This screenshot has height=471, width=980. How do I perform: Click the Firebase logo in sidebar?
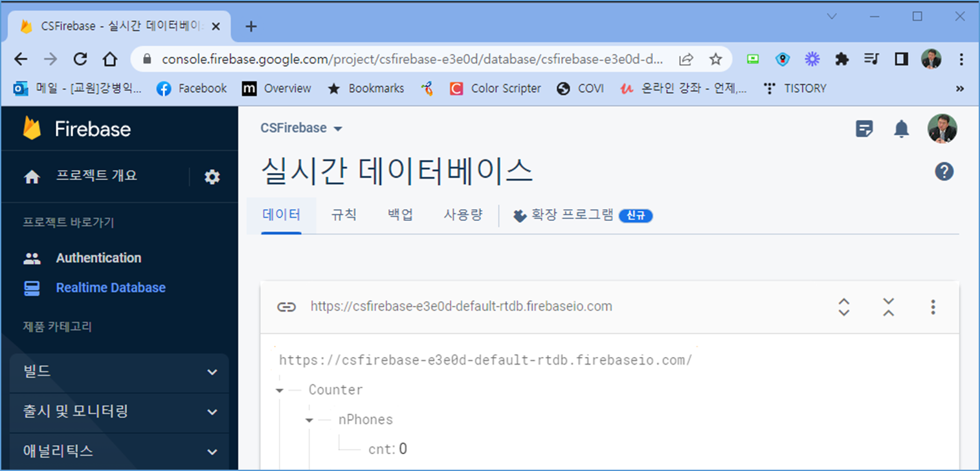click(x=77, y=129)
